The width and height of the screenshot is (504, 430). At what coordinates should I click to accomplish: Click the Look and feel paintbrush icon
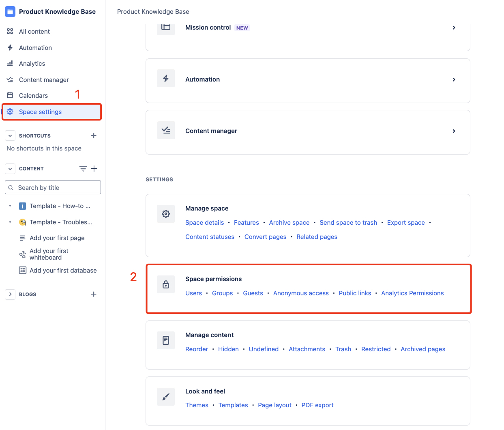click(166, 396)
